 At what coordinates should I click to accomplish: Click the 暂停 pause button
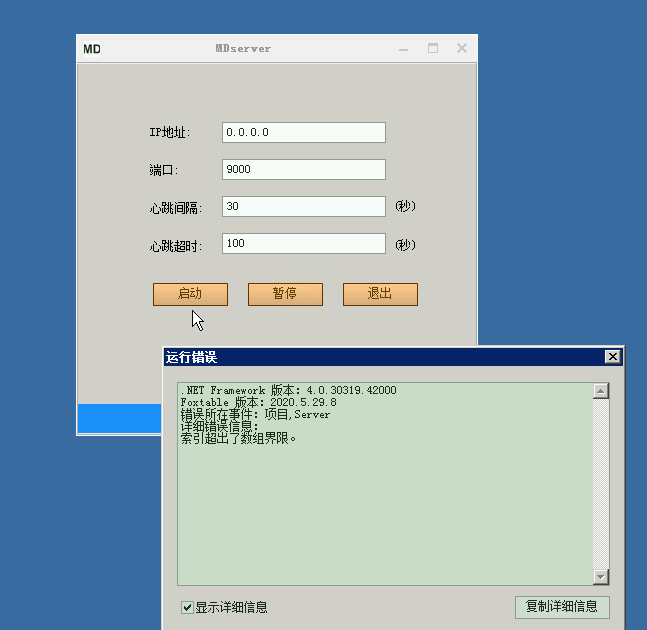click(285, 294)
